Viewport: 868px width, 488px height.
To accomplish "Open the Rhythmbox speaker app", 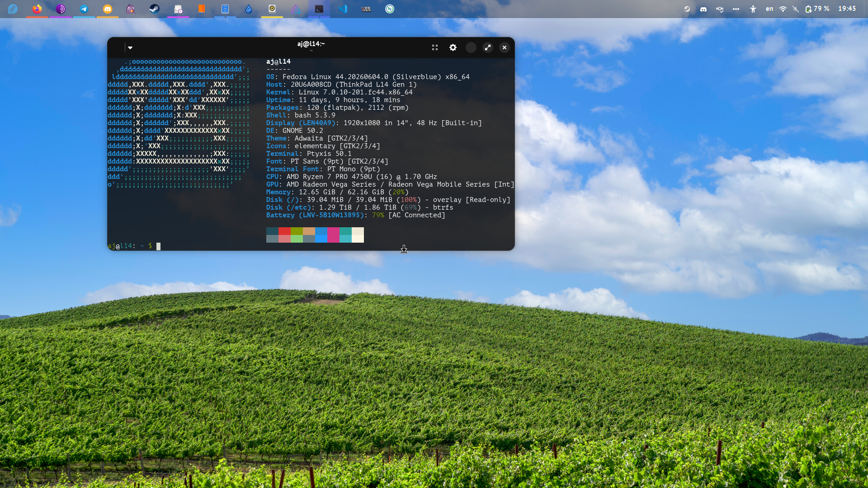I will (272, 9).
